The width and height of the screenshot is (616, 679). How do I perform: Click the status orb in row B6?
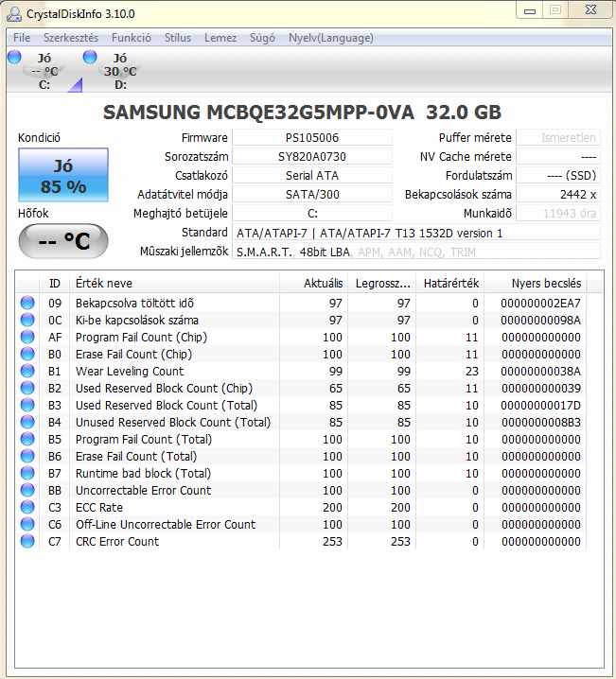[27, 456]
